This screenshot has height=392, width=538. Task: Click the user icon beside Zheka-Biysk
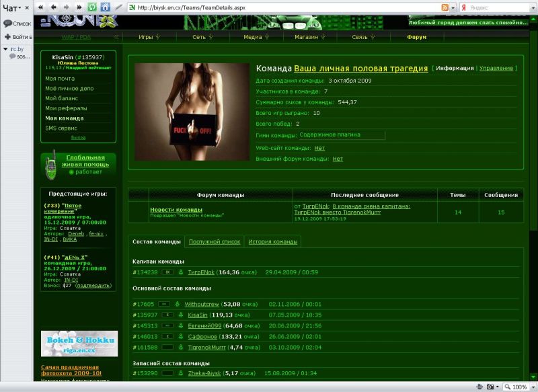(181, 373)
